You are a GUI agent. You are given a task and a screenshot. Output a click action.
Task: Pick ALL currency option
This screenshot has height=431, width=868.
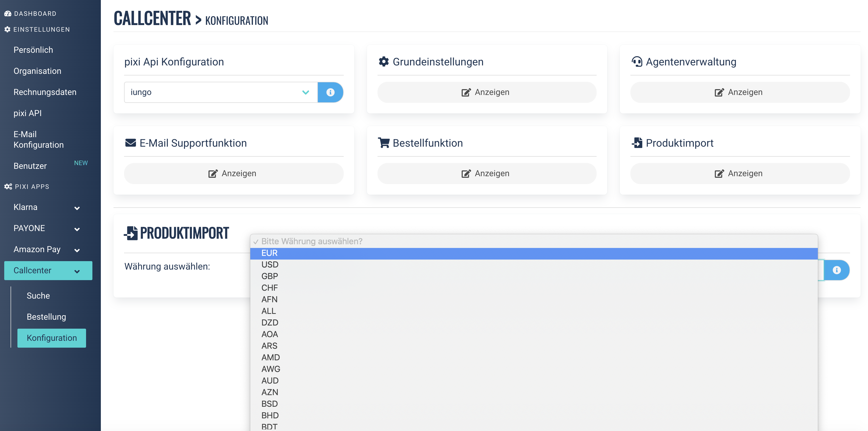534,311
